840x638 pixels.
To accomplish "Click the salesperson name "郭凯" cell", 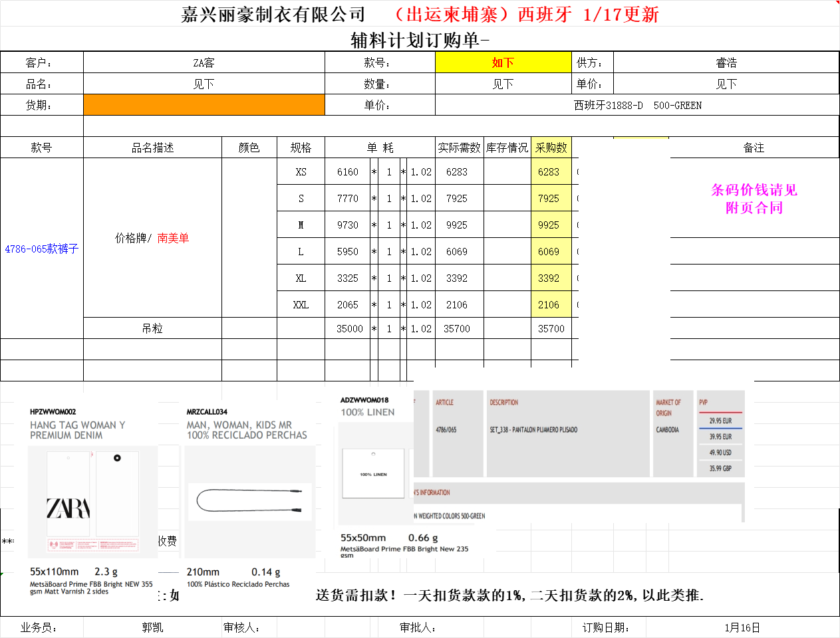I will click(x=152, y=627).
